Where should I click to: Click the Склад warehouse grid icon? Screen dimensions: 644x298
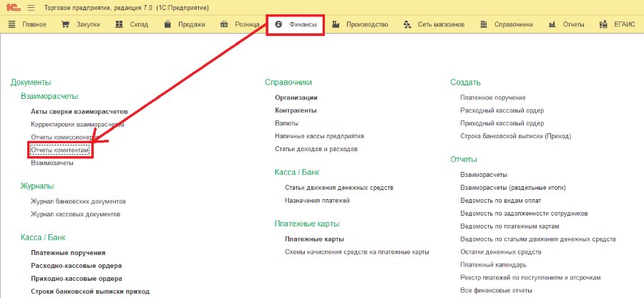coord(119,24)
